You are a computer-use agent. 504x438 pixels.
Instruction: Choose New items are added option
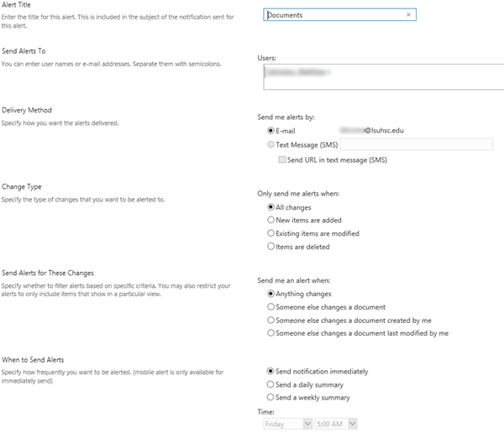coord(270,220)
